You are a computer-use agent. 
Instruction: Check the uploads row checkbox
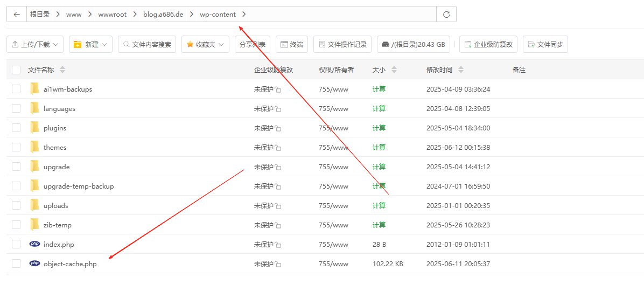point(16,205)
